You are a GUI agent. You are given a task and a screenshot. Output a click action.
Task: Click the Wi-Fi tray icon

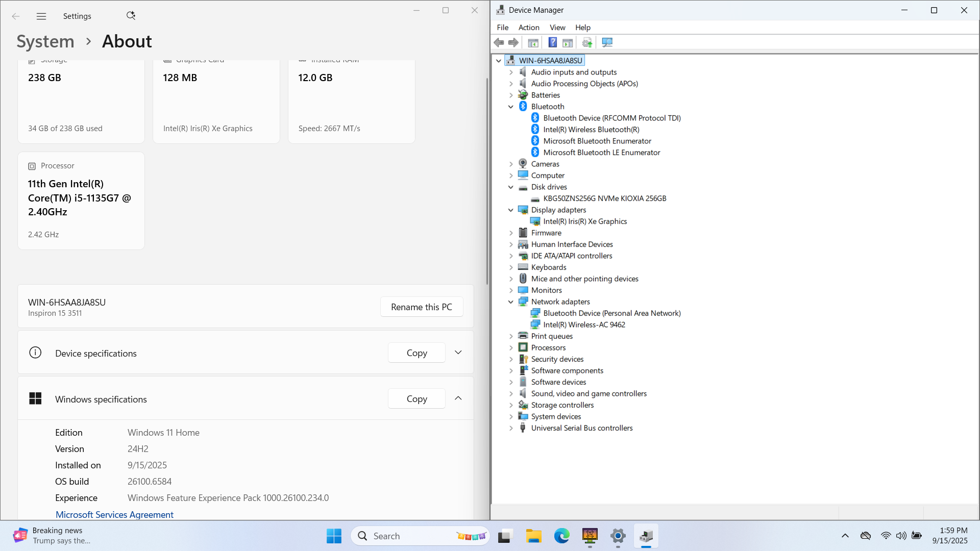click(886, 536)
